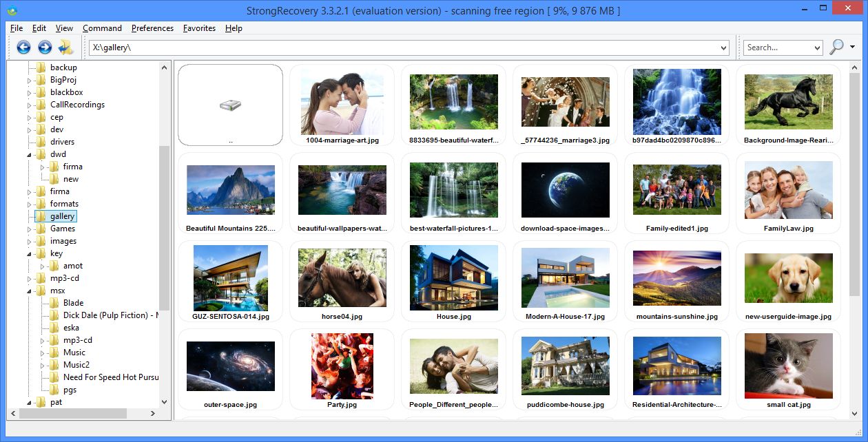Select the Beautiful Mountains 225 thumbnail
This screenshot has height=442, width=868.
(230, 193)
